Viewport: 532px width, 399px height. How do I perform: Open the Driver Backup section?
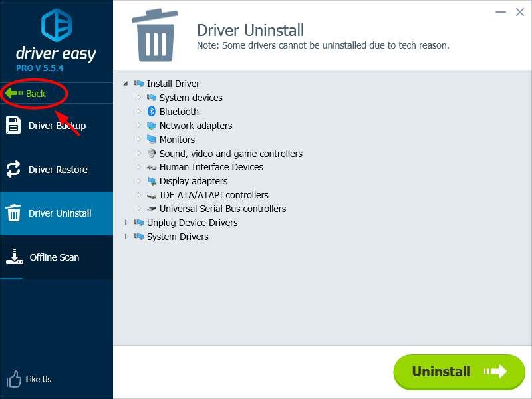(57, 126)
